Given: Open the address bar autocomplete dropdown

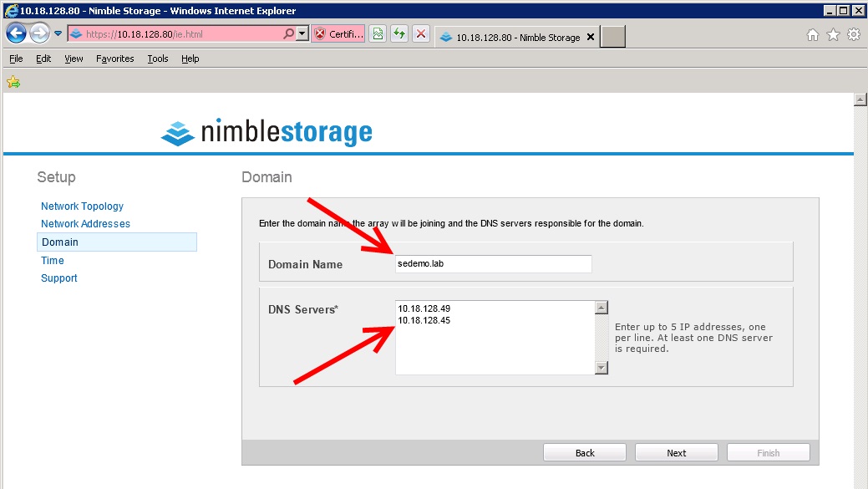Looking at the screenshot, I should pyautogui.click(x=302, y=33).
